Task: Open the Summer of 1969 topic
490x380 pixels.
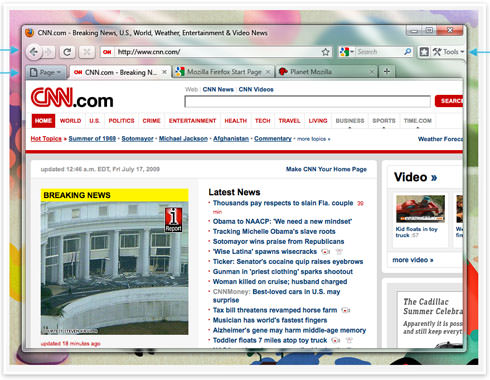Action: tap(92, 139)
